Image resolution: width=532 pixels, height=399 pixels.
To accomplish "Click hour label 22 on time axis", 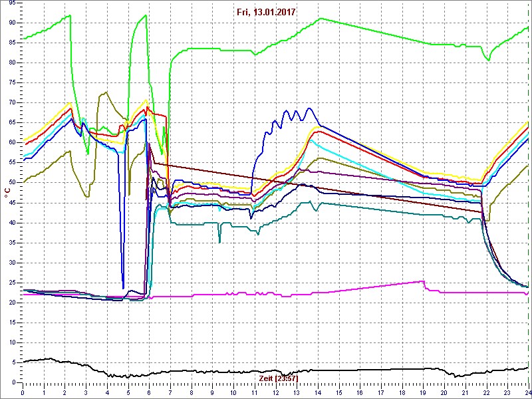I will pyautogui.click(x=487, y=392).
